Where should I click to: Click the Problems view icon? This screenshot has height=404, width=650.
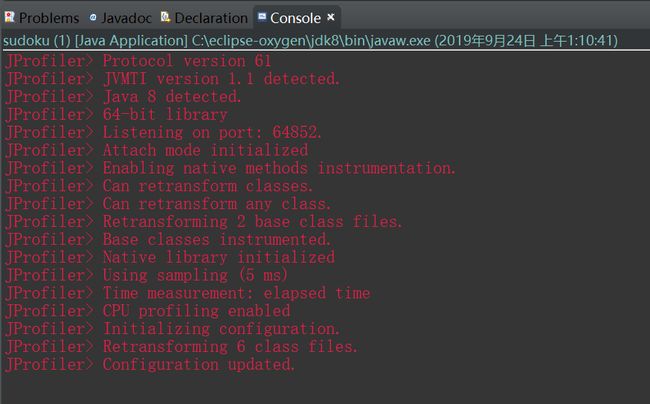[x=9, y=17]
